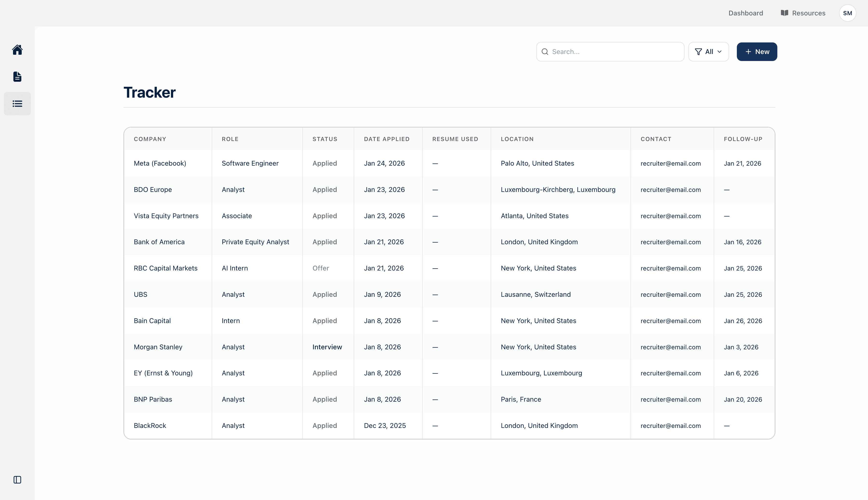Open the home icon in sidebar
This screenshot has width=868, height=500.
click(17, 50)
